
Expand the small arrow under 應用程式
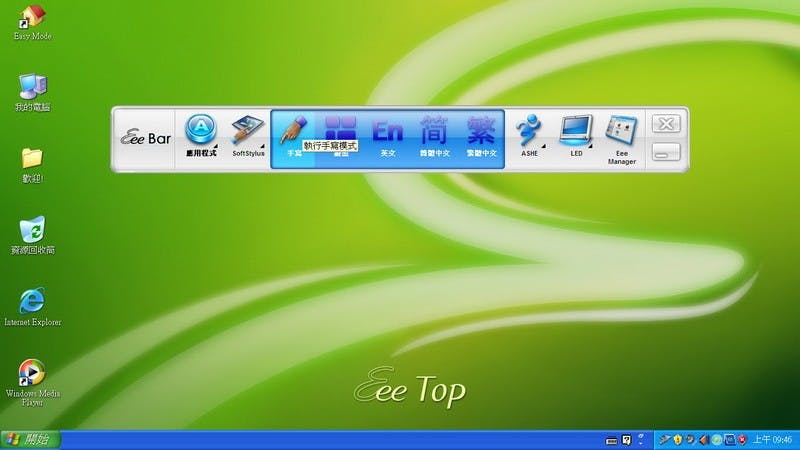215,146
